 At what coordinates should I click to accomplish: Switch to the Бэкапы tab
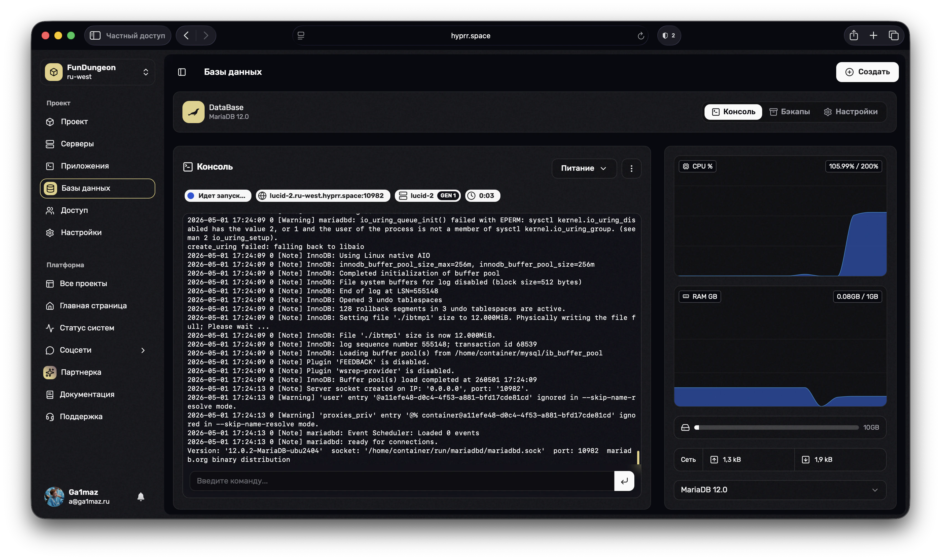(789, 112)
